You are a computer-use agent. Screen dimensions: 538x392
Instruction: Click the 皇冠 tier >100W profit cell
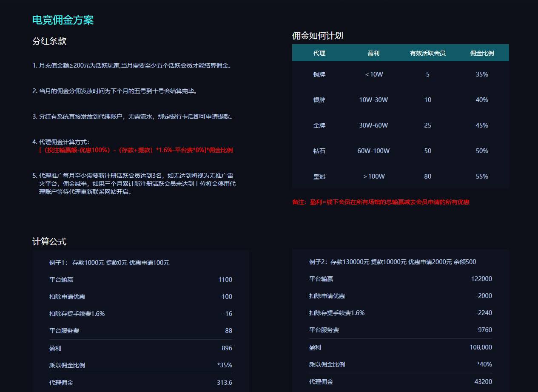coord(374,176)
